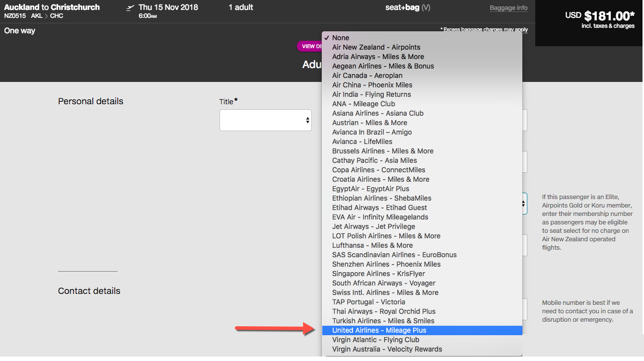Choose Thai Airways - Royal Orchid Plus
Viewport: 644px width, 361px height.
point(422,311)
